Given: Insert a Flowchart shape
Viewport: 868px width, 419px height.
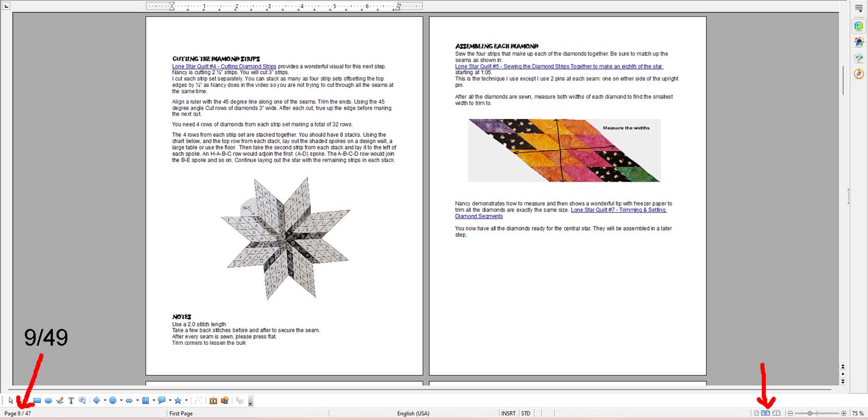Looking at the screenshot, I should (145, 401).
